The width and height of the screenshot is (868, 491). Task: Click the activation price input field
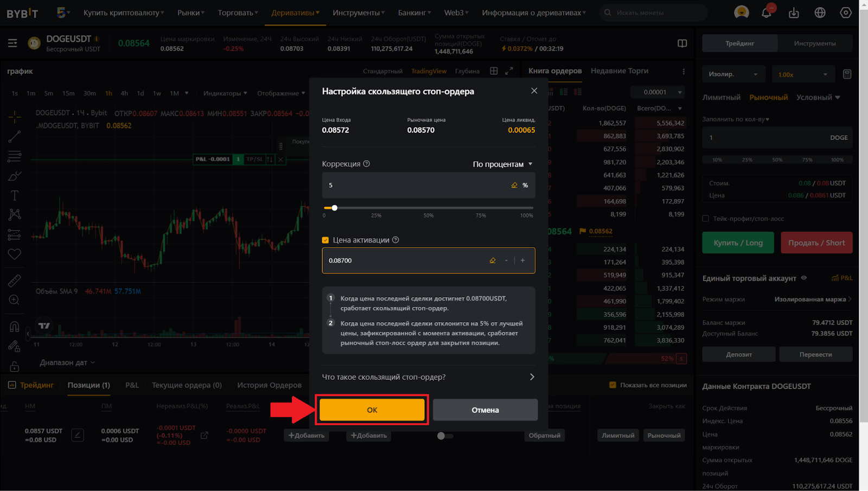tap(429, 260)
